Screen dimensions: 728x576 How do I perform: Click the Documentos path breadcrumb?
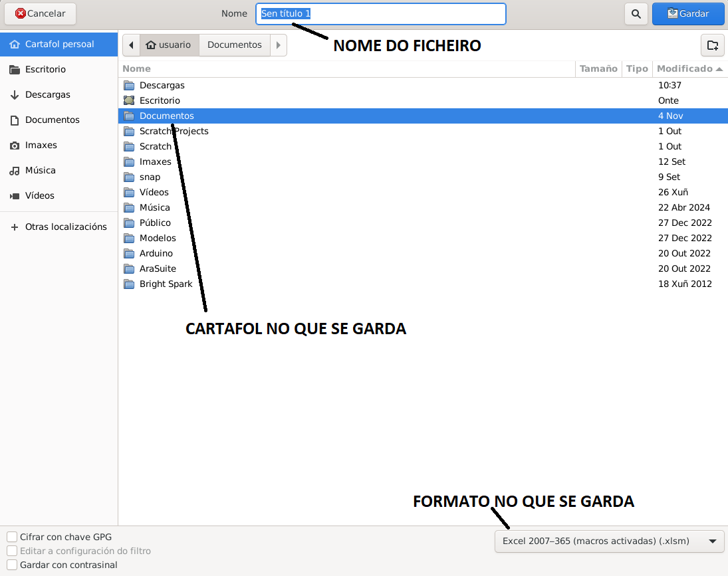235,45
